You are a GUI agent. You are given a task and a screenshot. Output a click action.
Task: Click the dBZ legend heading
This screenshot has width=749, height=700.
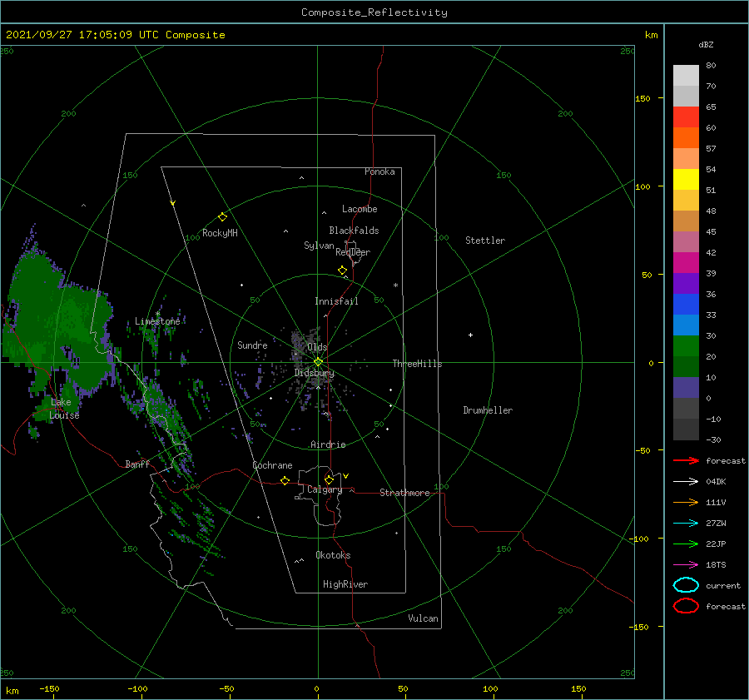click(706, 44)
